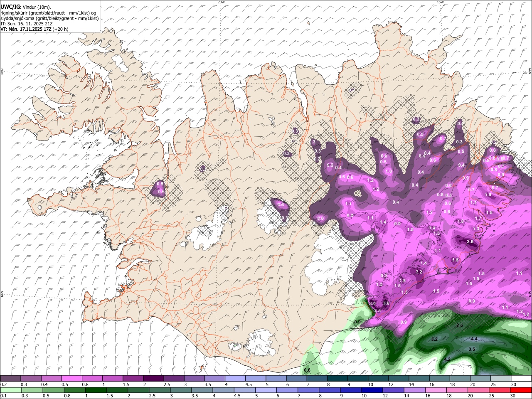The image size is (532, 399).
Task: Select the 'IT: Sun. 16. 11. 2025 21Z' line
Action: click(27, 24)
